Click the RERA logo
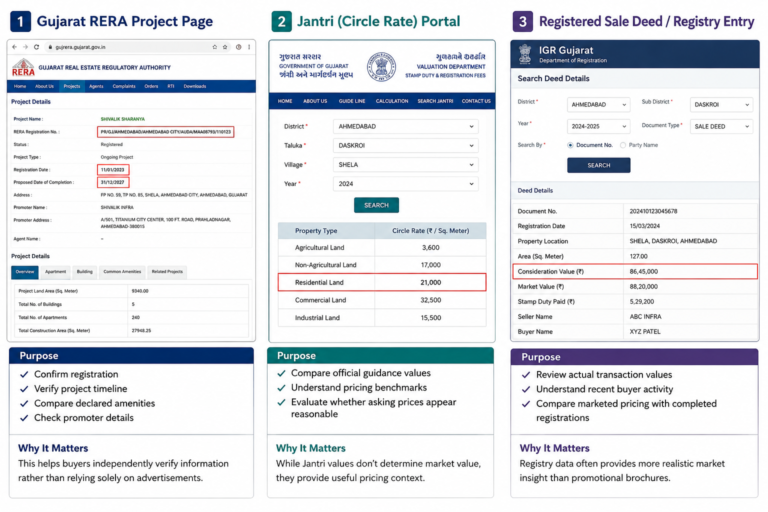Viewport: 768px width, 512px height. click(23, 68)
